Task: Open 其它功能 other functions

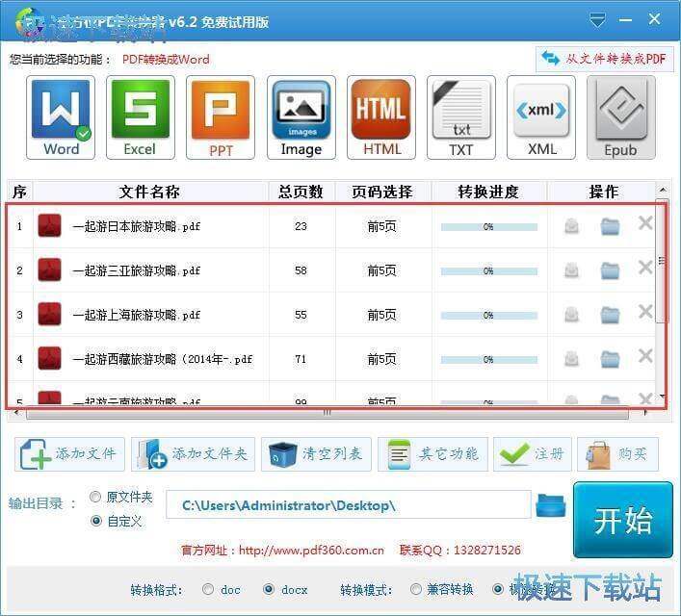Action: pyautogui.click(x=432, y=454)
